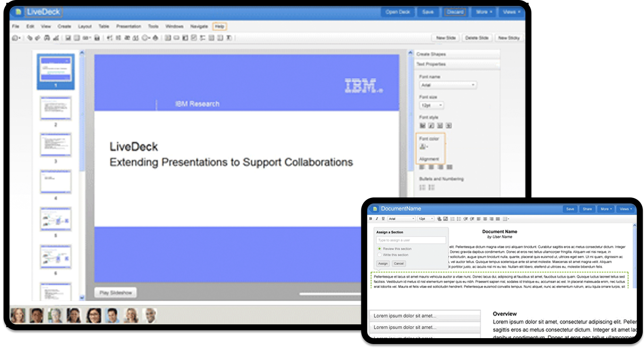Align center icon in DocumentName toolbar
The width and height of the screenshot is (644, 348).
click(485, 219)
